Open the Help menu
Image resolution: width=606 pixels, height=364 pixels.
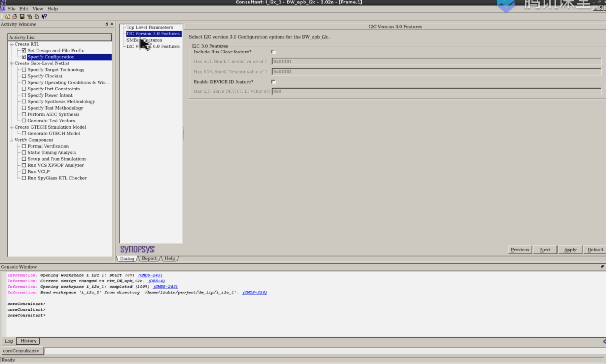point(53,9)
